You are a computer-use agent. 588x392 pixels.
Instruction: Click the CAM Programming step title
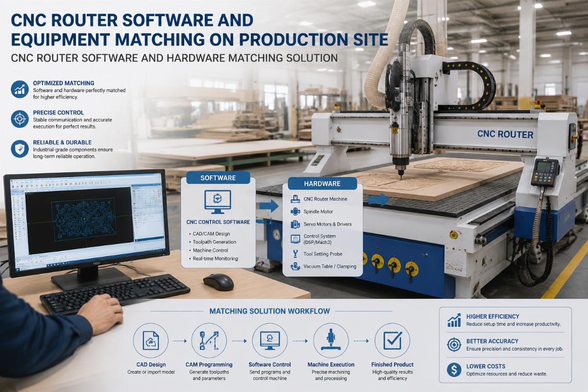tap(209, 365)
